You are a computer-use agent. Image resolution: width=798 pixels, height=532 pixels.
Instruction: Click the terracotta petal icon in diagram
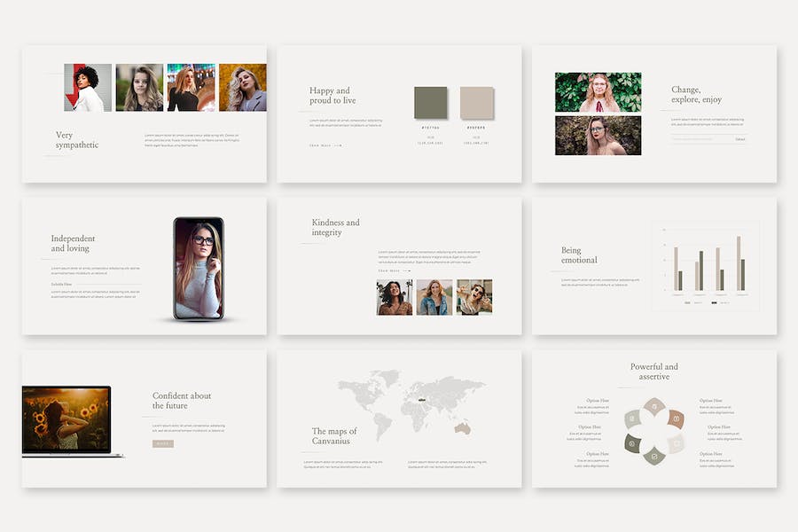click(x=675, y=419)
